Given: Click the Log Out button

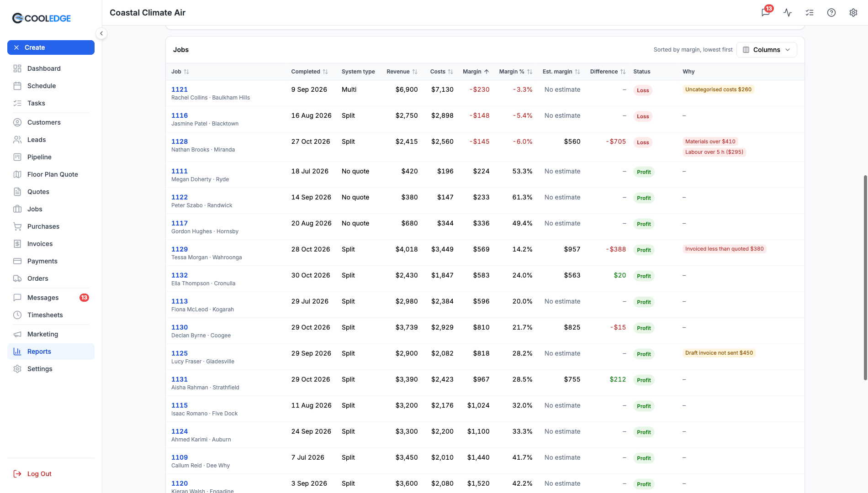Looking at the screenshot, I should pos(32,474).
